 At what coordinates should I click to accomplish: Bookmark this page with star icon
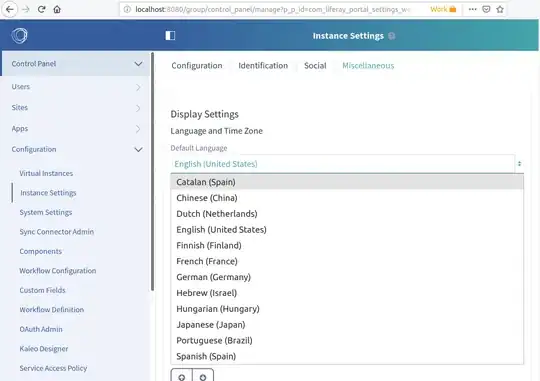(x=500, y=9)
